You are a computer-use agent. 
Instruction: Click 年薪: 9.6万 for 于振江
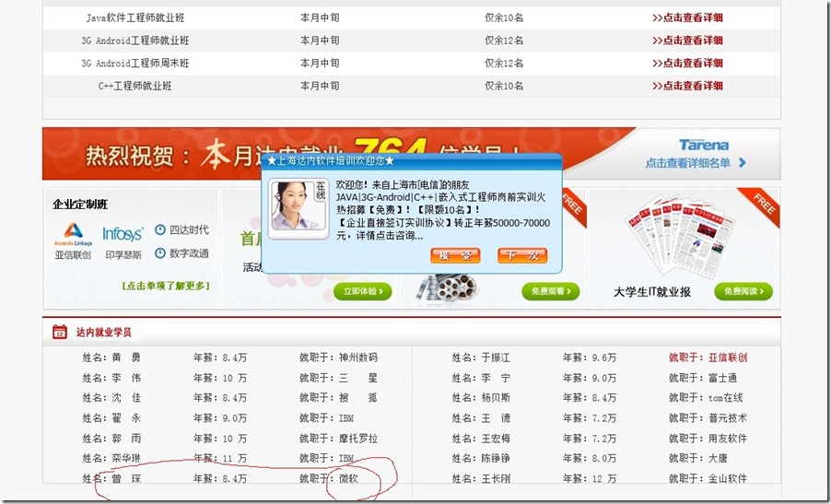point(590,357)
